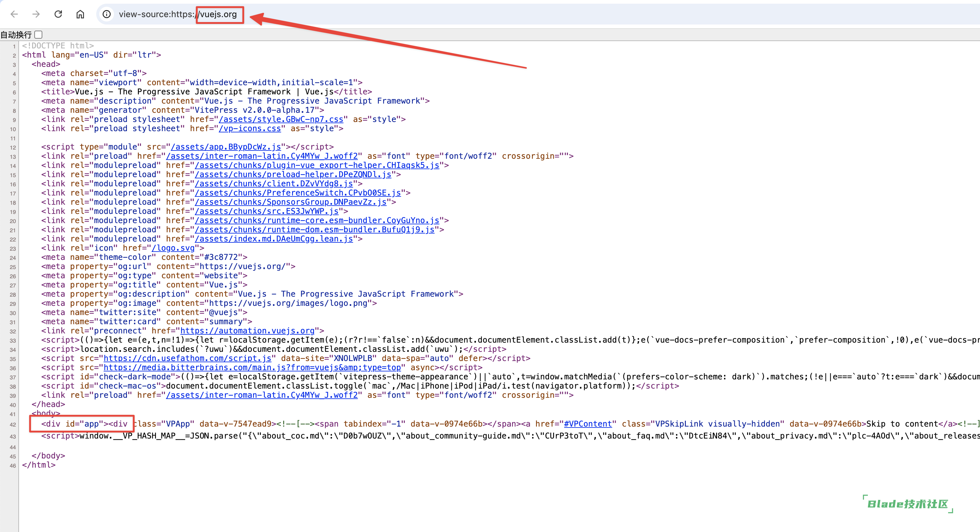Open the /assets/style.GBwC-np7.css link

coord(281,119)
